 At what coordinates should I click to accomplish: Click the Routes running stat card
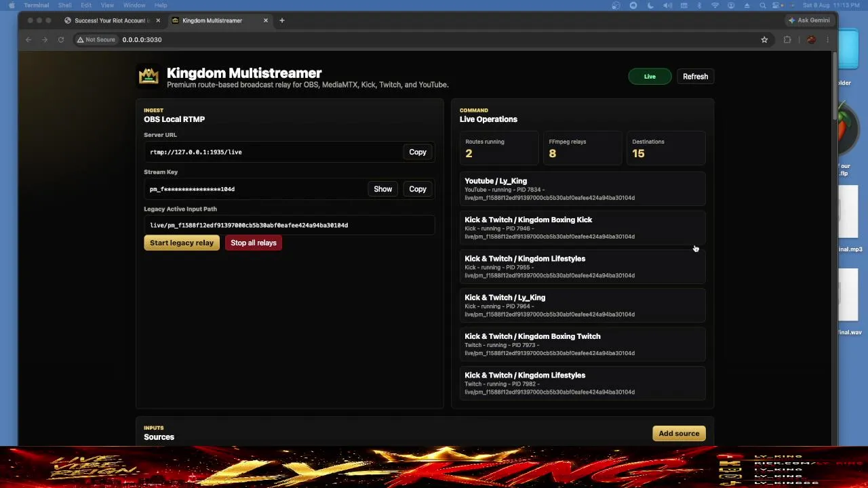pyautogui.click(x=499, y=148)
